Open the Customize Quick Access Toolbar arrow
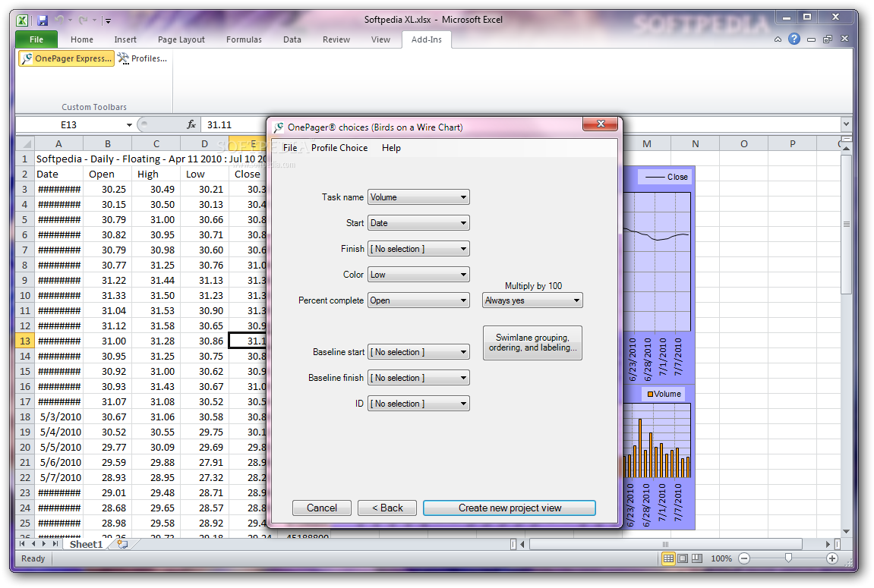The width and height of the screenshot is (874, 588). click(x=108, y=21)
